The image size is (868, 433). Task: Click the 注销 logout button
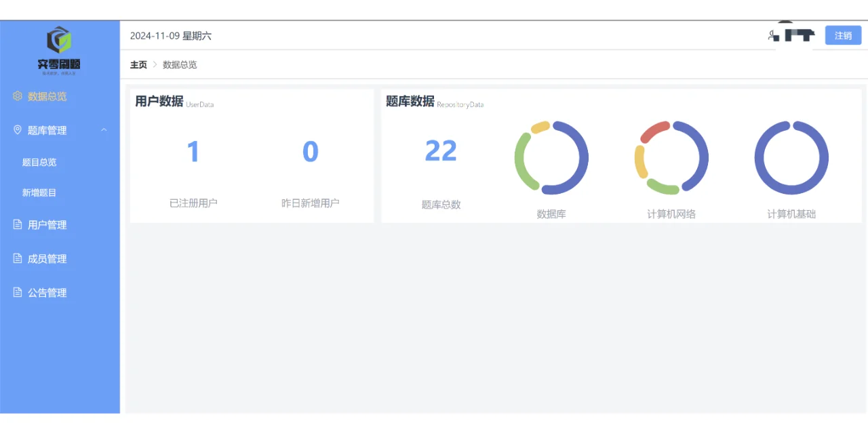tap(843, 35)
